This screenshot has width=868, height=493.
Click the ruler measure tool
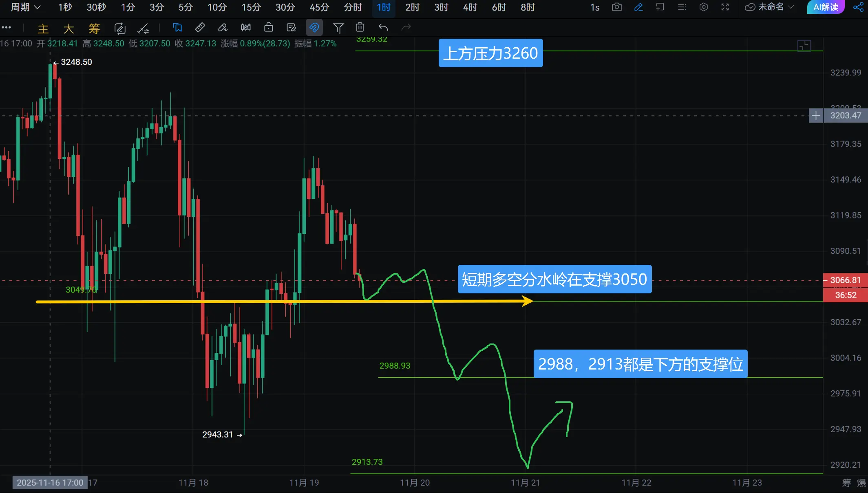(x=200, y=27)
